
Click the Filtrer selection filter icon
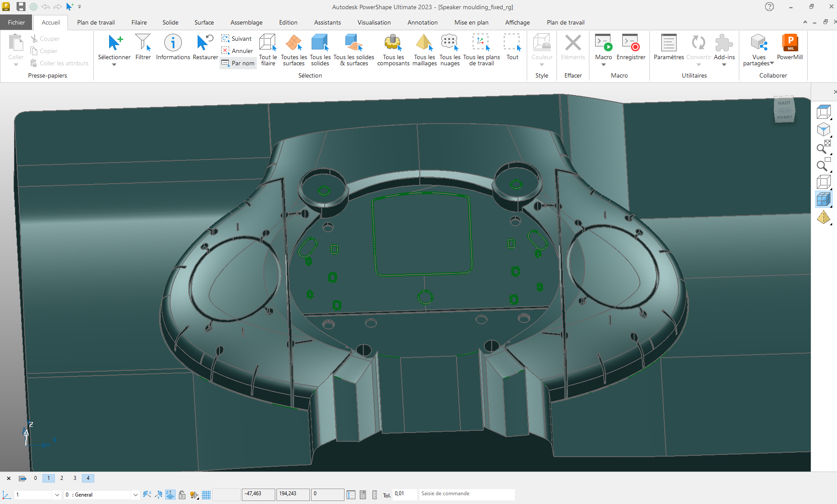pos(143,43)
